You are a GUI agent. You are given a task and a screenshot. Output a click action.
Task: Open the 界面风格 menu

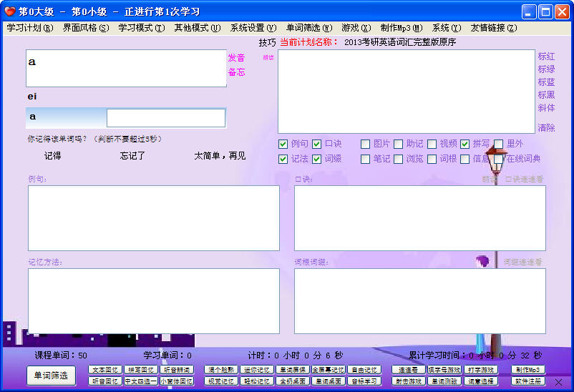[85, 28]
